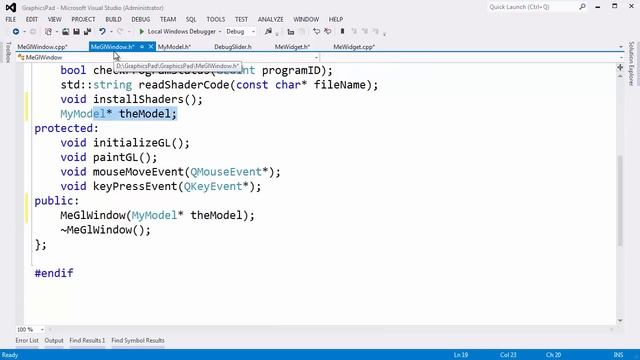Open the Navigate Backward history dropdown

pos(24,32)
